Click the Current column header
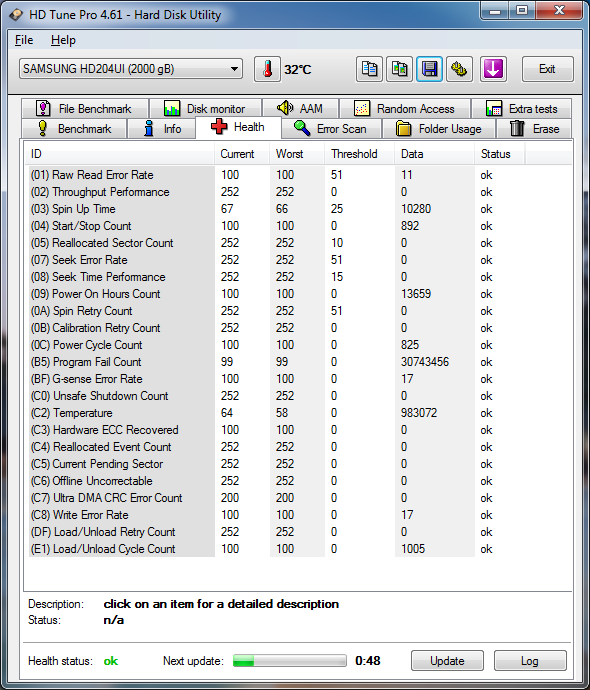The image size is (590, 690). click(242, 154)
